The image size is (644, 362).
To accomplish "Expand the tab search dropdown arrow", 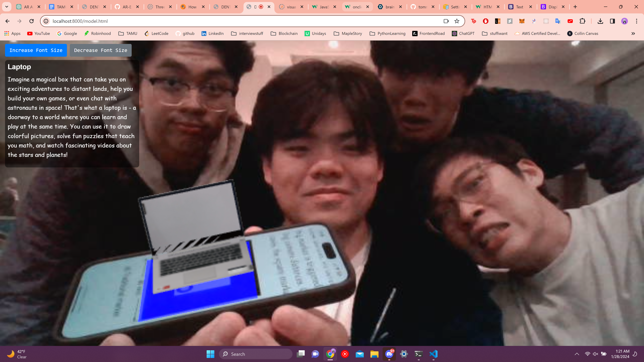I will tap(7, 7).
